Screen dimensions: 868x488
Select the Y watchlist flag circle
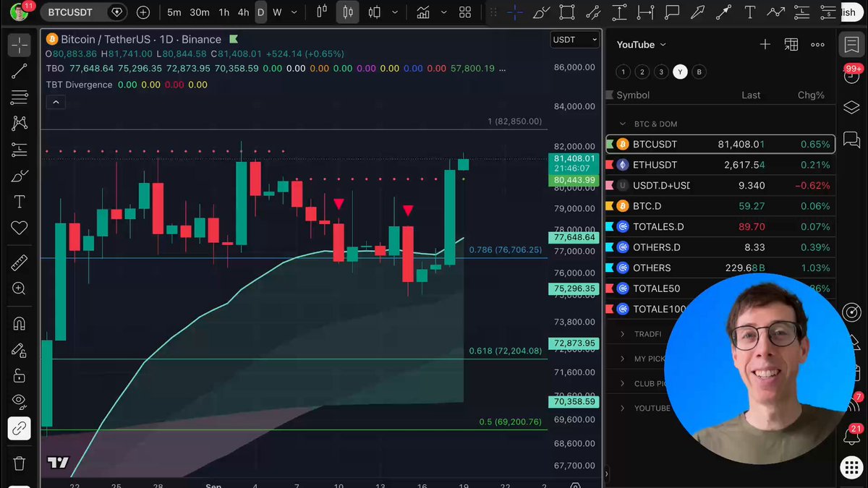[680, 72]
